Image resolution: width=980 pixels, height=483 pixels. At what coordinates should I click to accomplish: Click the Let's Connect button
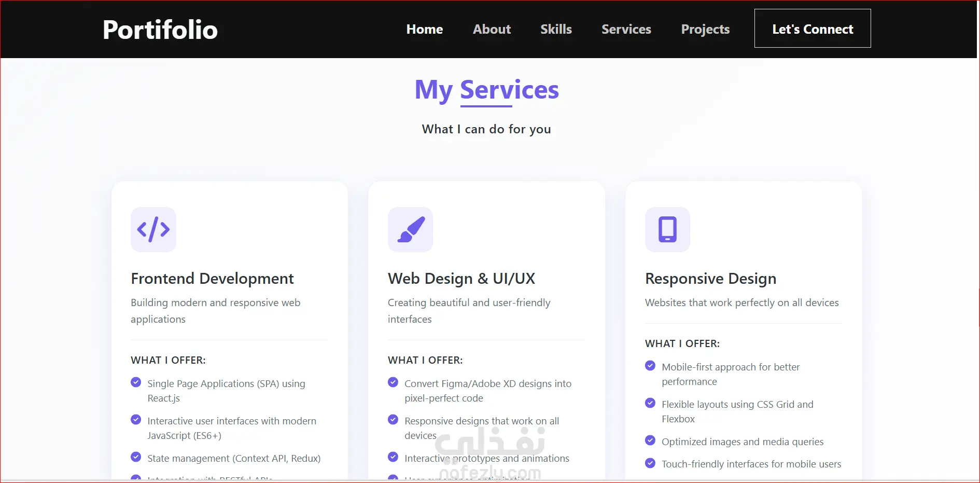[x=813, y=29]
